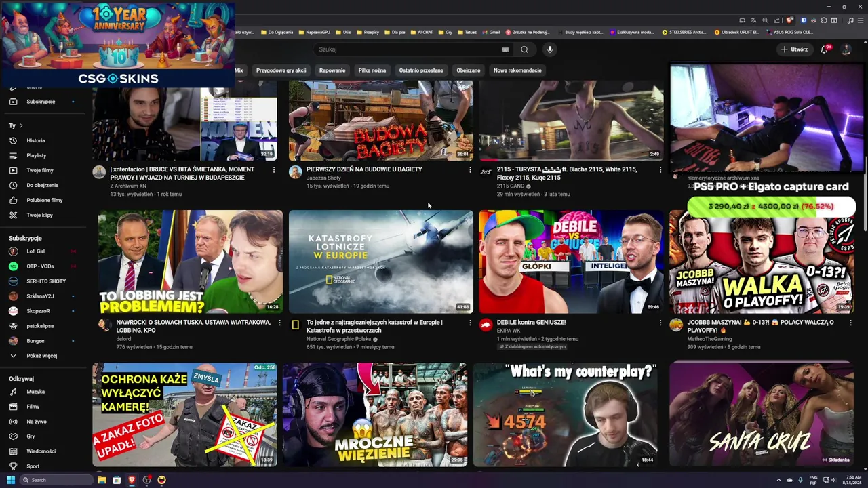Select the Przygodowe gry akcji filter chip

coord(281,70)
